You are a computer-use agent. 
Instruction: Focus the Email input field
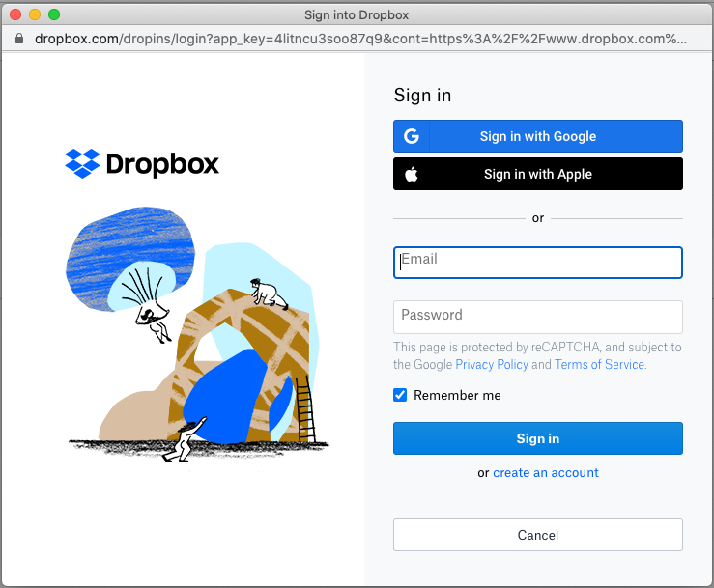(x=538, y=263)
